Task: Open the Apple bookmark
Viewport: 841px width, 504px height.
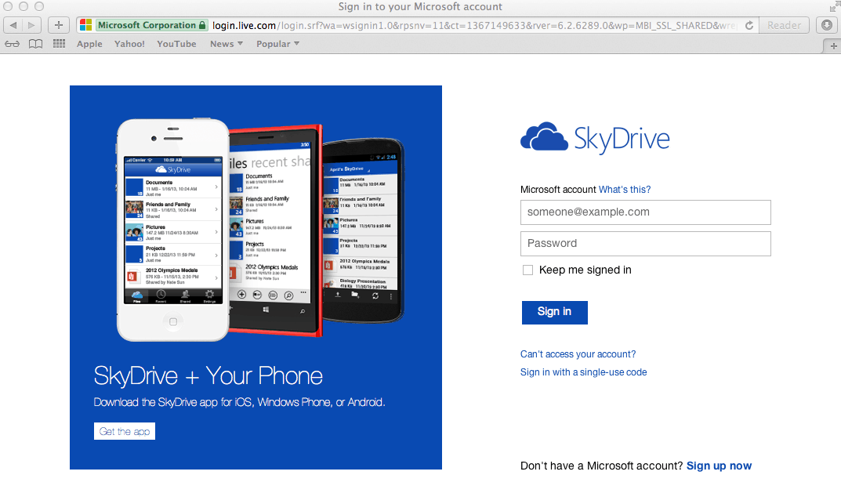Action: pos(89,44)
